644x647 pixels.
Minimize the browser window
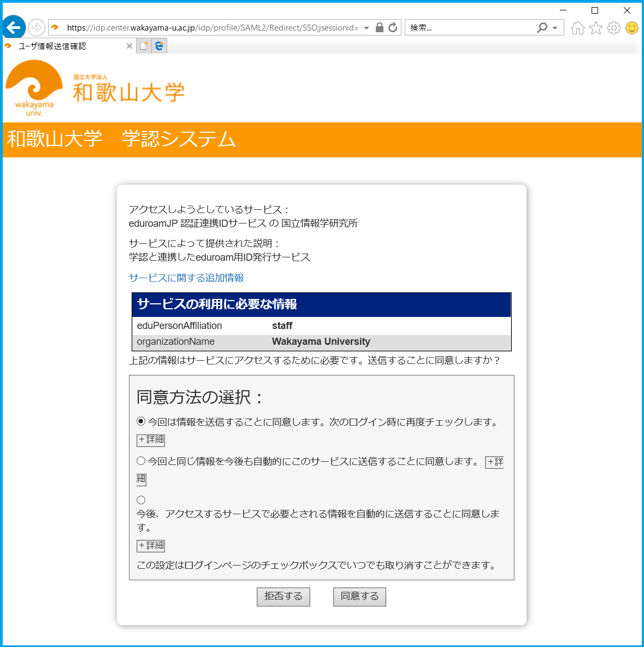[x=563, y=10]
